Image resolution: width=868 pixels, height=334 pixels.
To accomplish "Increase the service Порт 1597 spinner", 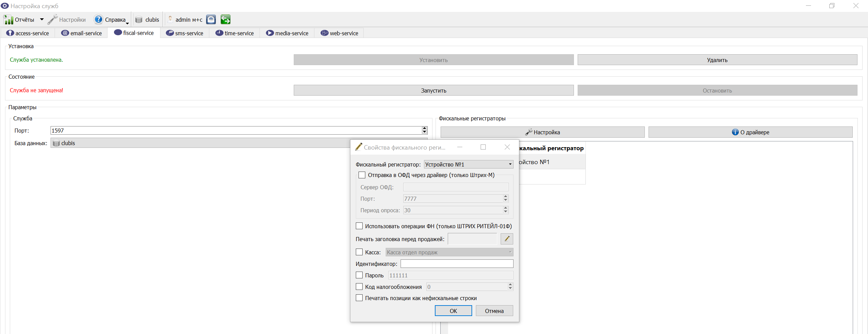I will (x=424, y=129).
